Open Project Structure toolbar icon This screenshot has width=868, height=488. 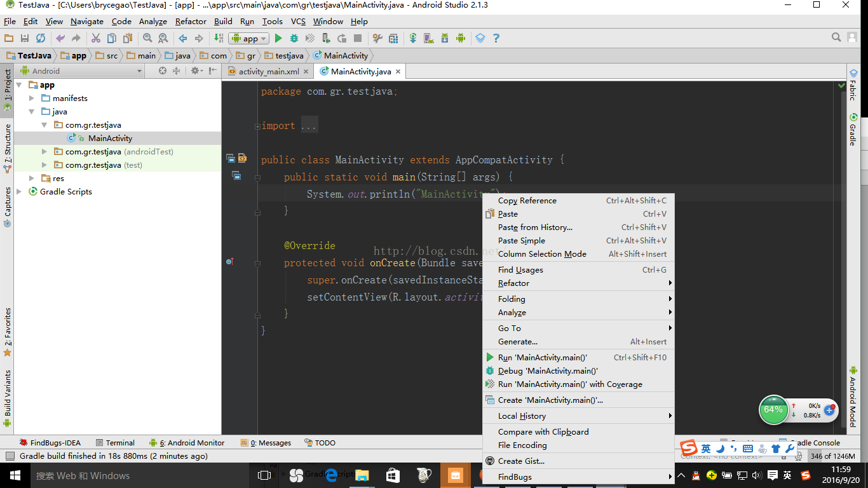tap(393, 38)
